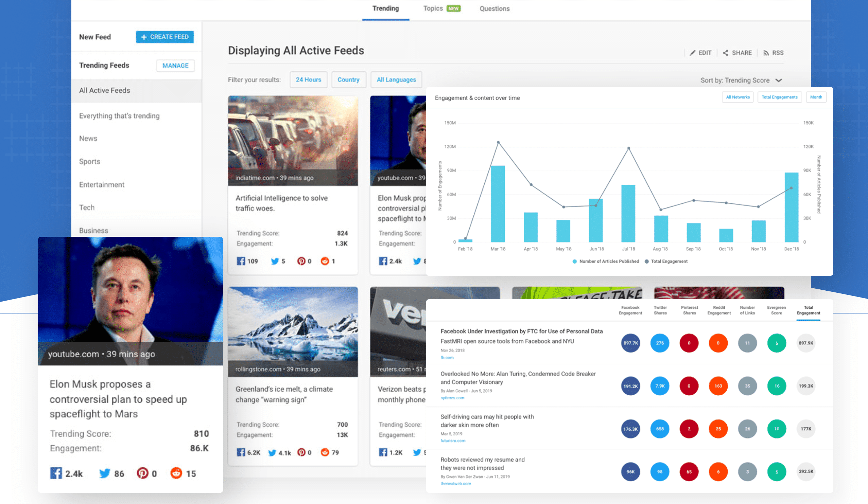Open the nytimes.com source link

coord(452,398)
